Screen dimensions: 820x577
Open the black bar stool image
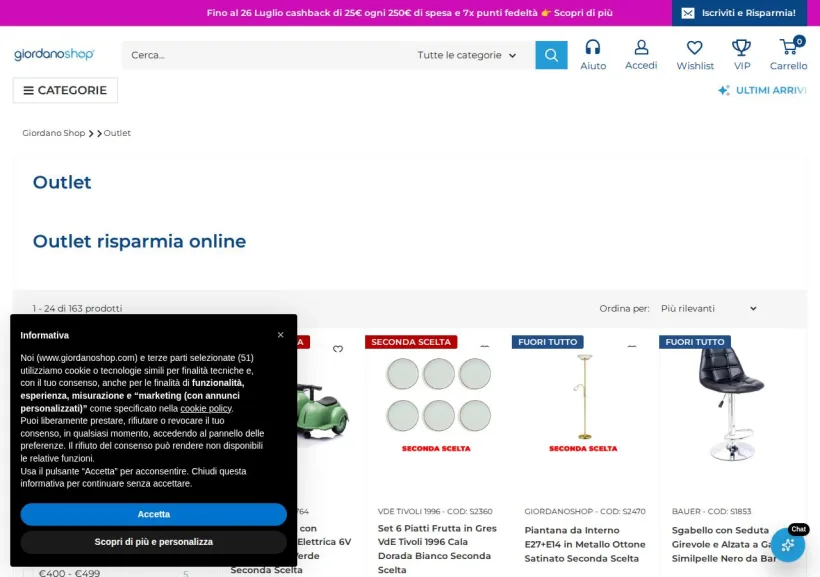tap(731, 404)
